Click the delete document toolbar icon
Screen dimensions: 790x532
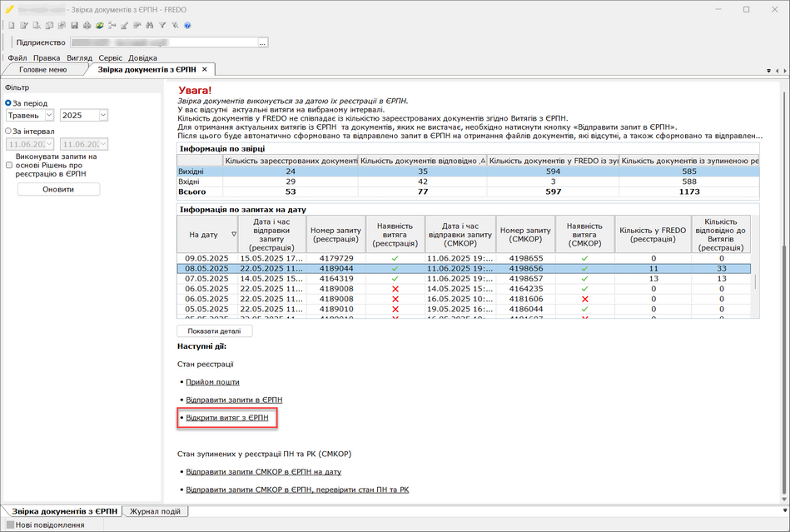pos(37,25)
